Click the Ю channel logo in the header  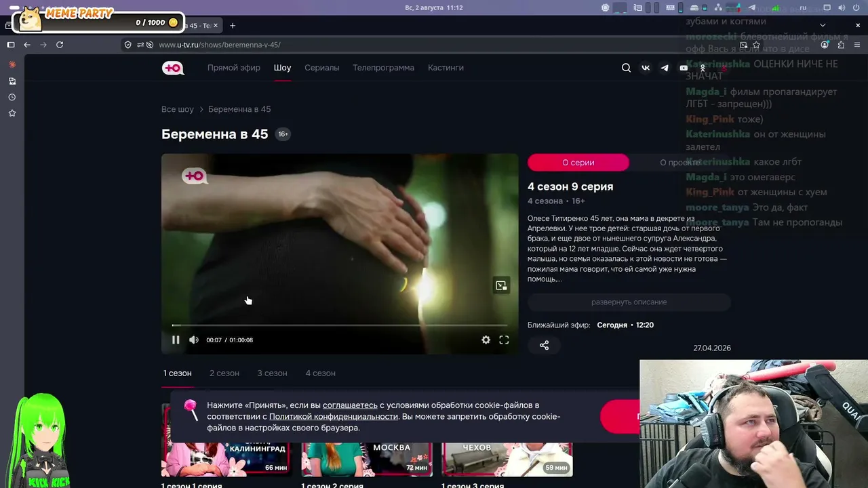172,68
